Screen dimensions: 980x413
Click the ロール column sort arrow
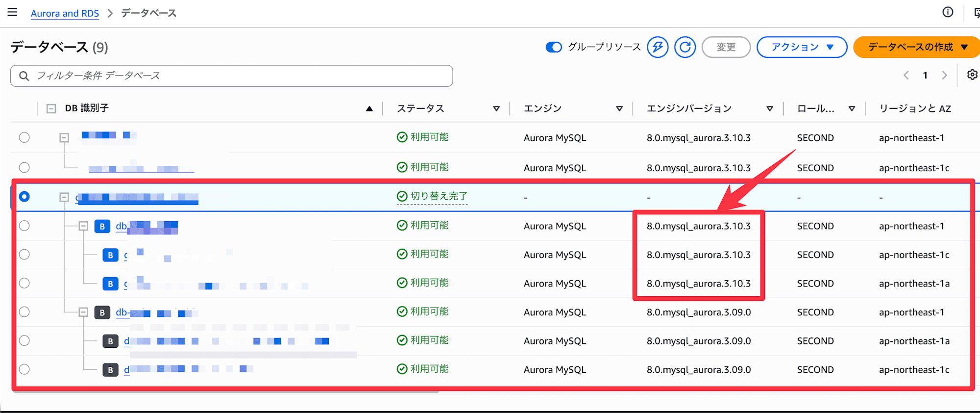852,108
